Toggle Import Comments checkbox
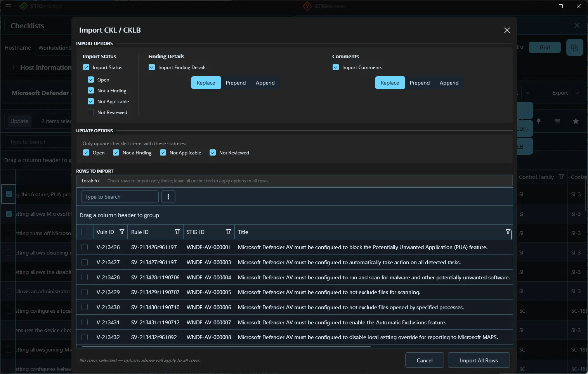This screenshot has height=374, width=588. (x=336, y=68)
